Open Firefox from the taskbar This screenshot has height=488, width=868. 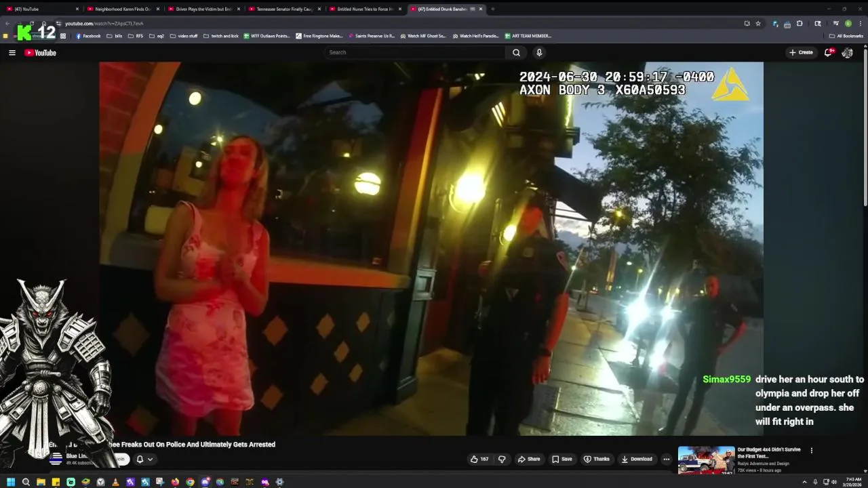pos(175,482)
